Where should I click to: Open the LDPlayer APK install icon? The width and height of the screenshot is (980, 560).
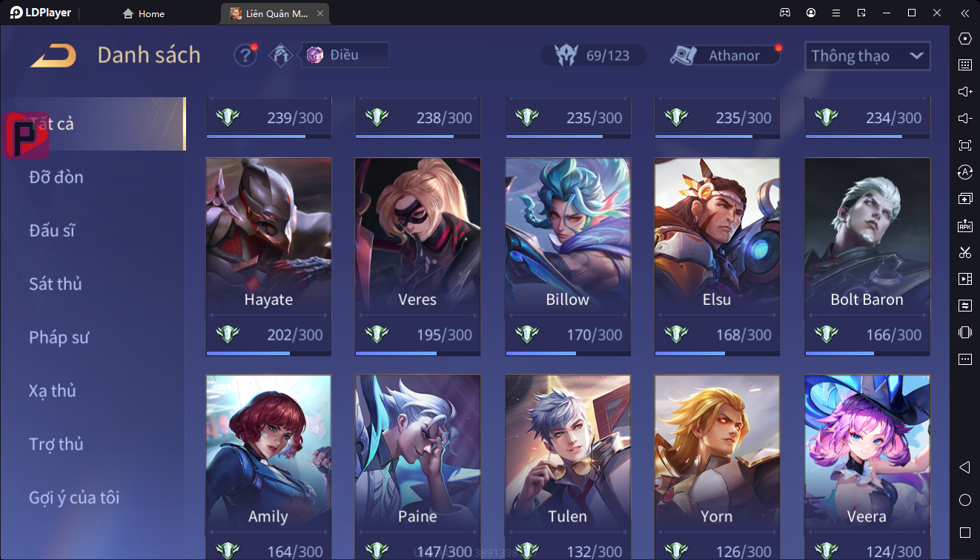point(964,225)
